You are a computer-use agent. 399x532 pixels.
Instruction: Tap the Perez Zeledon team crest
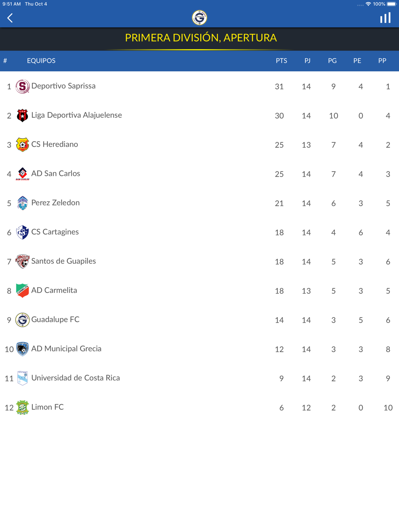point(22,203)
